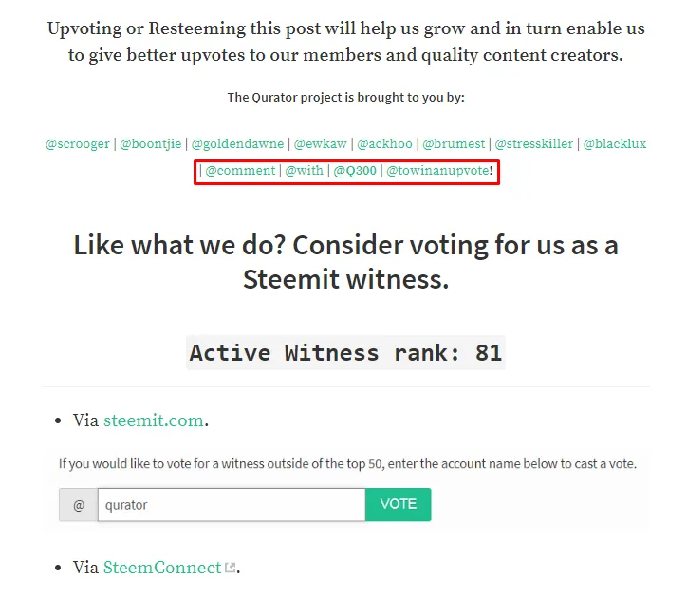Follow the SteemConnect link
The image size is (687, 616).
[x=162, y=568]
